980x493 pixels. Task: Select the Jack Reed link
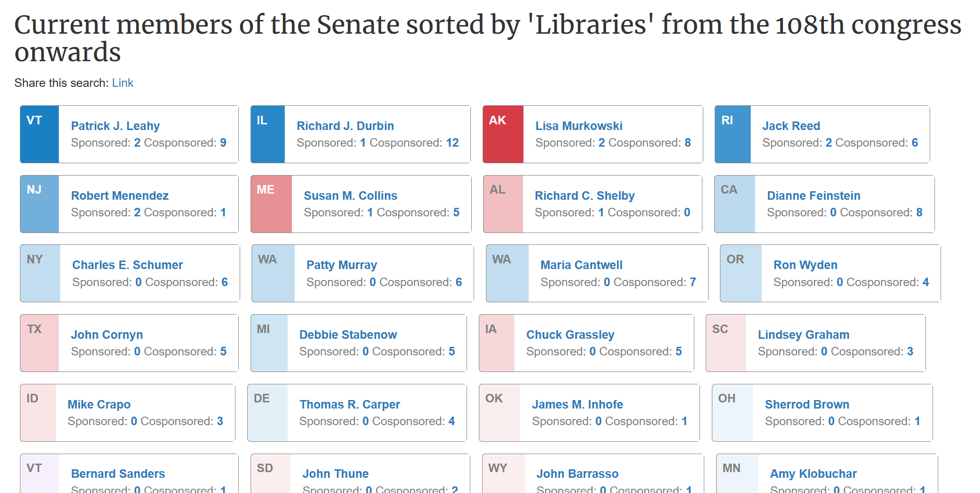(791, 126)
